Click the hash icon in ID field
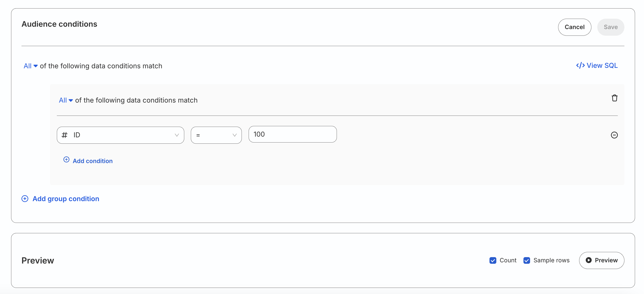This screenshot has height=294, width=644. [64, 135]
